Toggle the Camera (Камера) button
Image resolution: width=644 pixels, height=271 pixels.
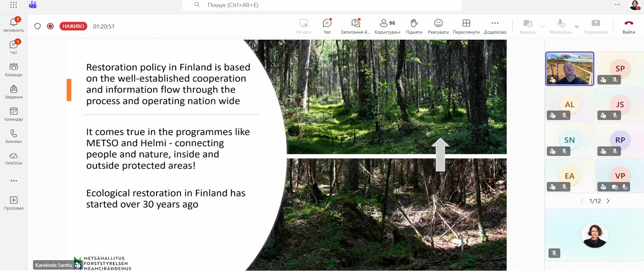(528, 26)
